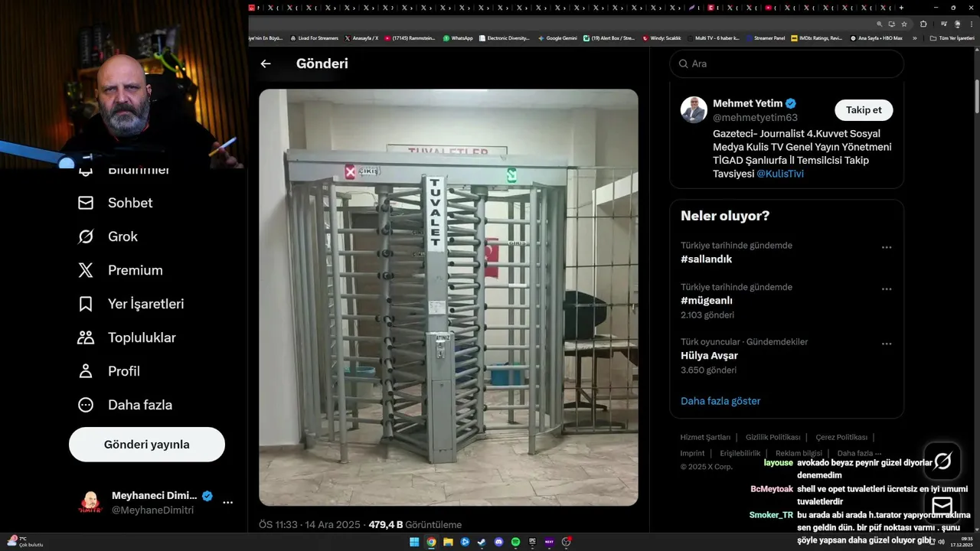Expand the bookmarks overflow chevron
980x551 pixels.
(914, 38)
